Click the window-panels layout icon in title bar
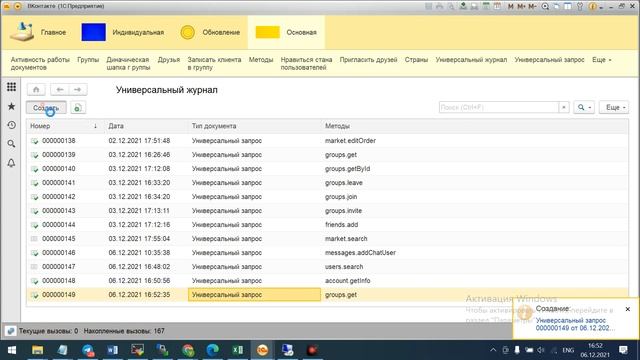 [568, 6]
